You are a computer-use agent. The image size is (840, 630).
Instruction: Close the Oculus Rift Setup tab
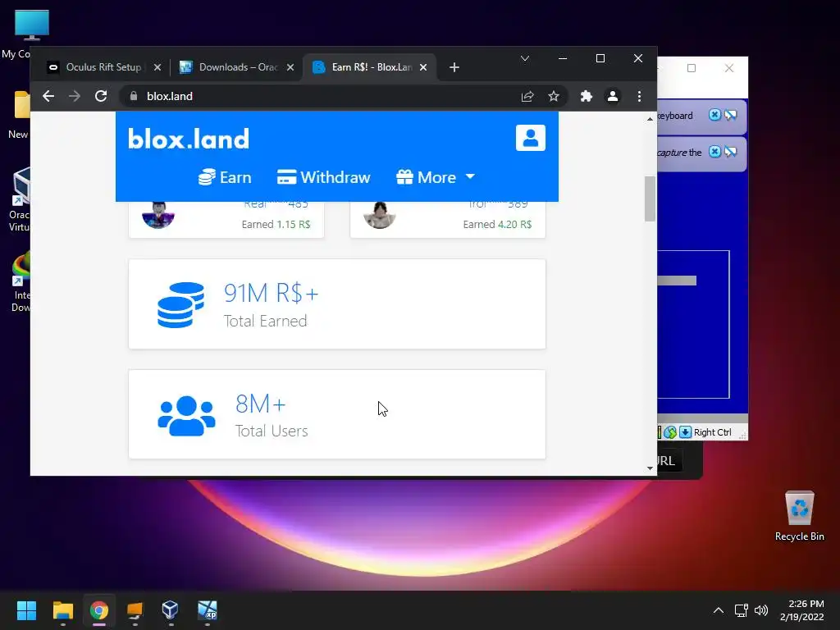click(x=157, y=67)
